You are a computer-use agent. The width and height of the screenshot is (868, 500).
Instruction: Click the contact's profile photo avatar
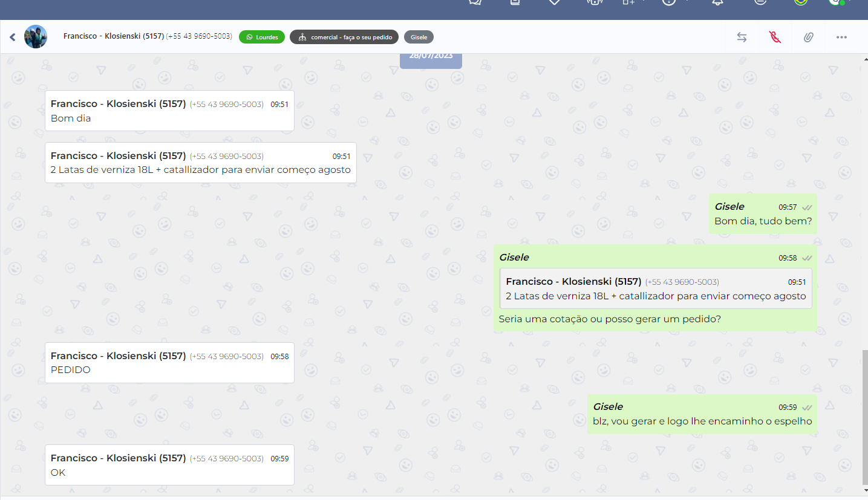(36, 37)
